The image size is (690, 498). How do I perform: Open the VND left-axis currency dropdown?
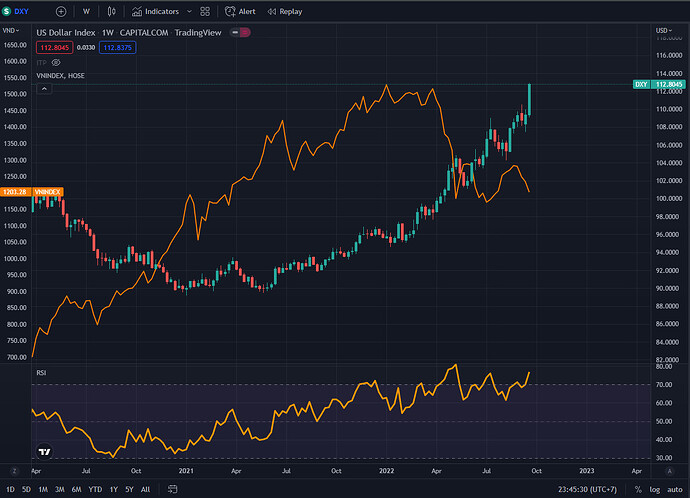pos(16,32)
